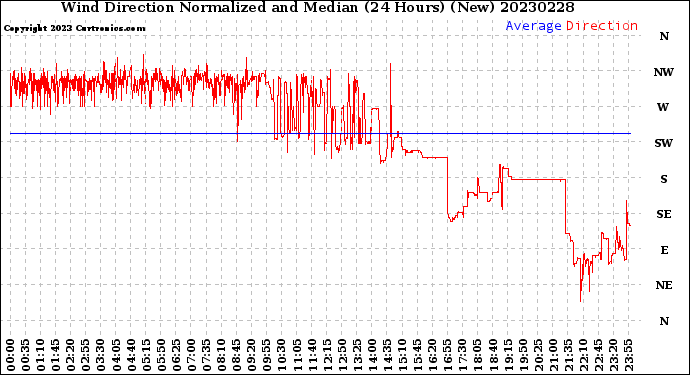Click the chart title text

click(317, 7)
